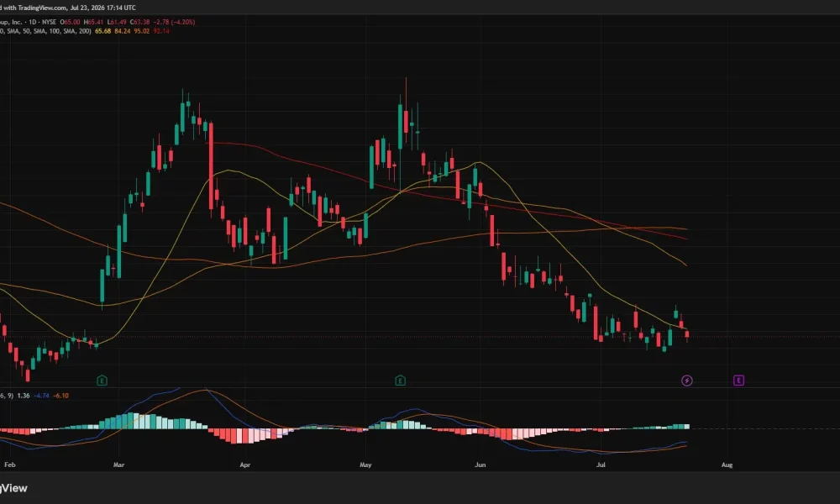Click the Jul 23, 2026 17:14 UTC timestamp

tap(102, 8)
